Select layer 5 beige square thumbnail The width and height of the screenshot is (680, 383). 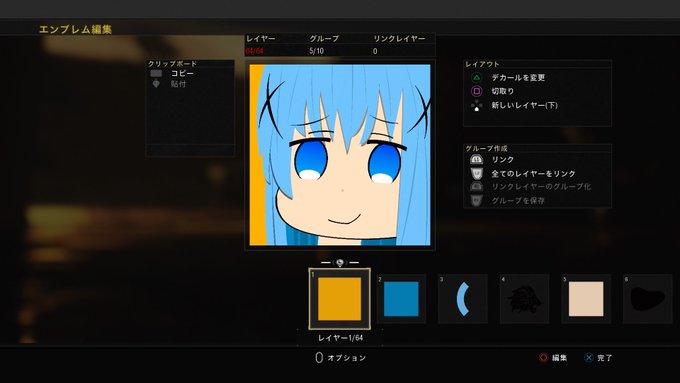pos(586,299)
